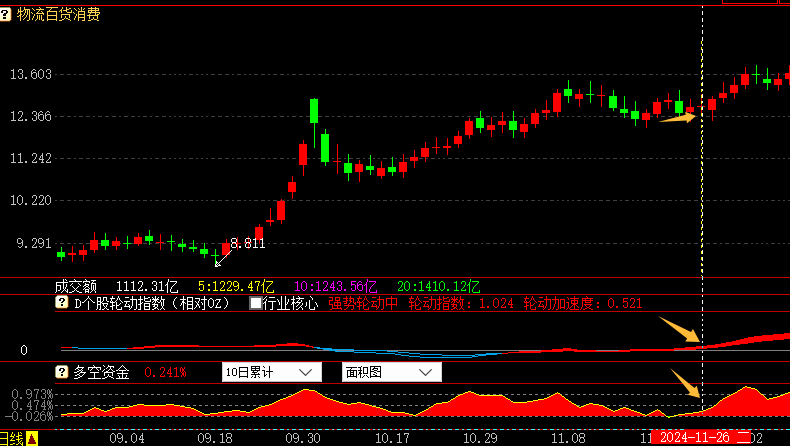Screen dimensions: 790x446
Task: Click the 物流百货消费 title label
Action: (x=59, y=14)
